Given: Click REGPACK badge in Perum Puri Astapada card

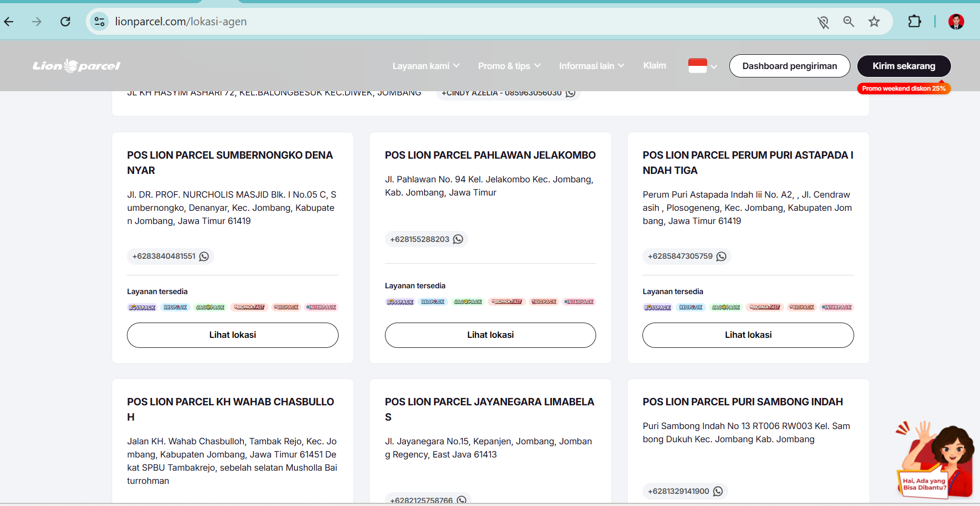Looking at the screenshot, I should [691, 307].
